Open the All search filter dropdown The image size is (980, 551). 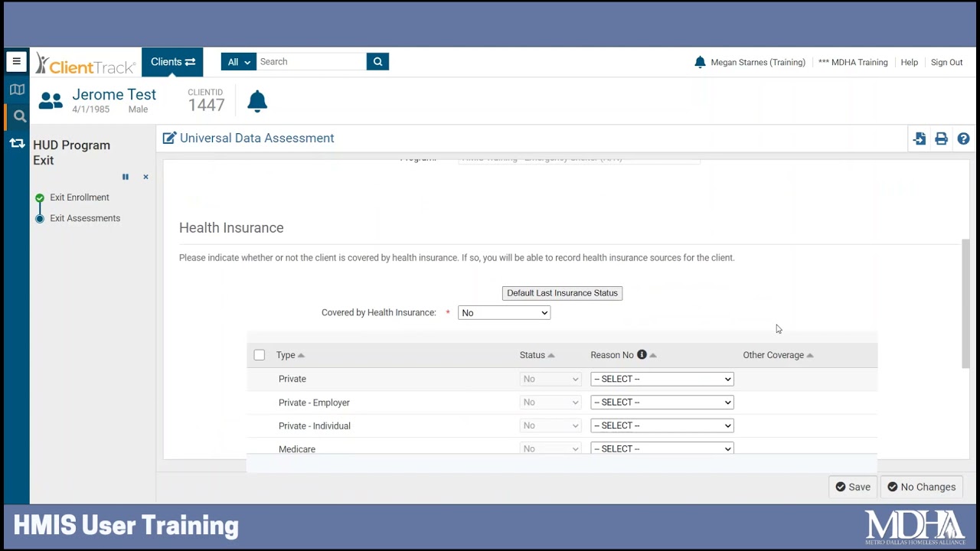[x=239, y=62]
